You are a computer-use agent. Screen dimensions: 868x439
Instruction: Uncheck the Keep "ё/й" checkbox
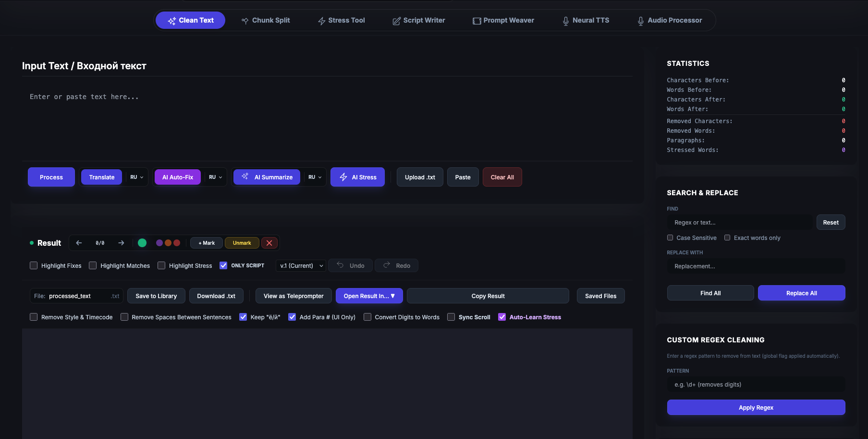pyautogui.click(x=243, y=317)
